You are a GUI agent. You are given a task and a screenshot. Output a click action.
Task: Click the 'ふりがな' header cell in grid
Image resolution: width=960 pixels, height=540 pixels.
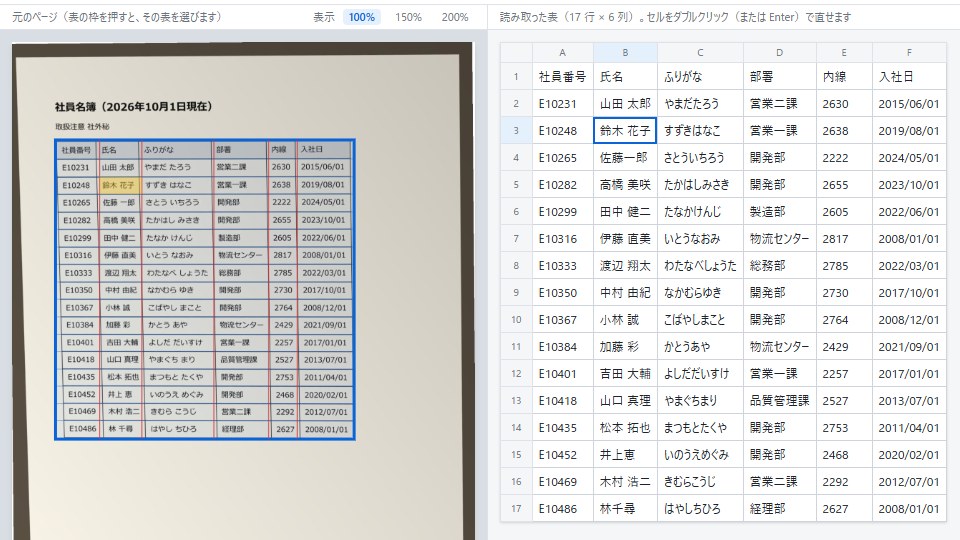[x=700, y=77]
